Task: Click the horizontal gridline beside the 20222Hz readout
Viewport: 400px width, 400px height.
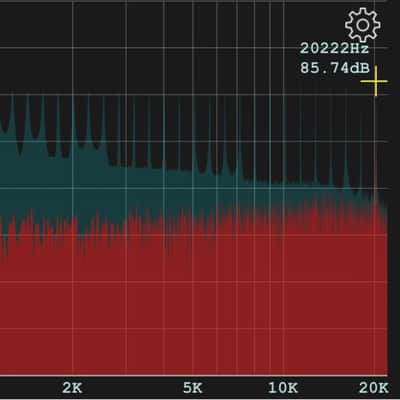Action: click(x=150, y=48)
